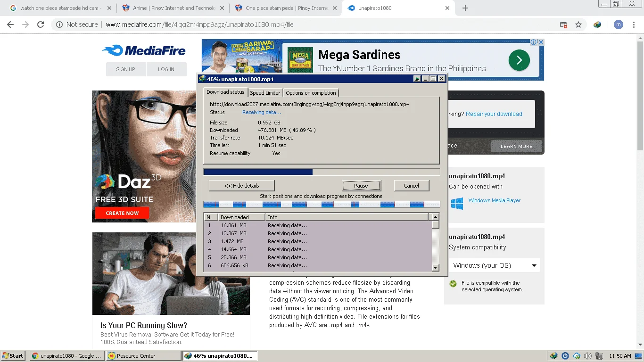
Task: Click the '<< Hide details' button
Action: point(242,186)
